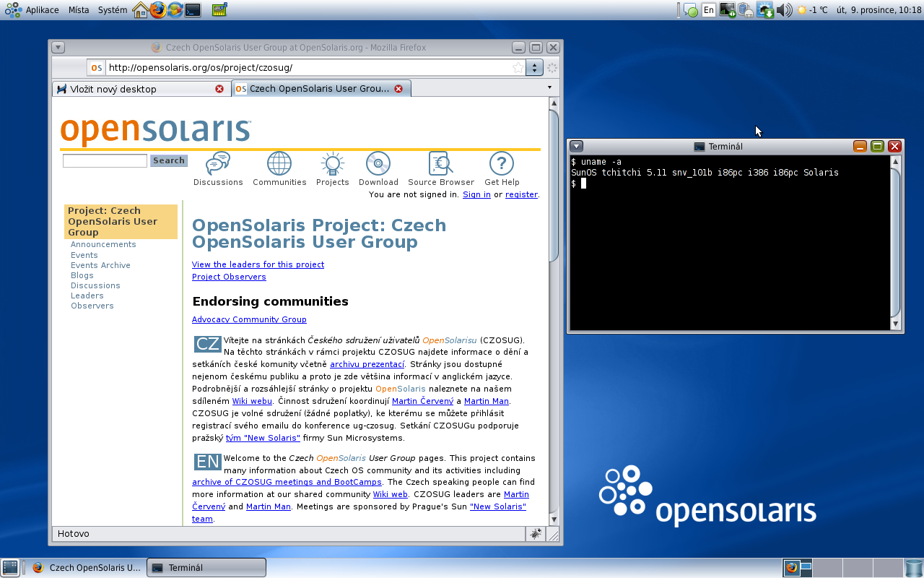Viewport: 924px width, 578px height.
Task: Open calendar from the date and time
Action: (879, 10)
